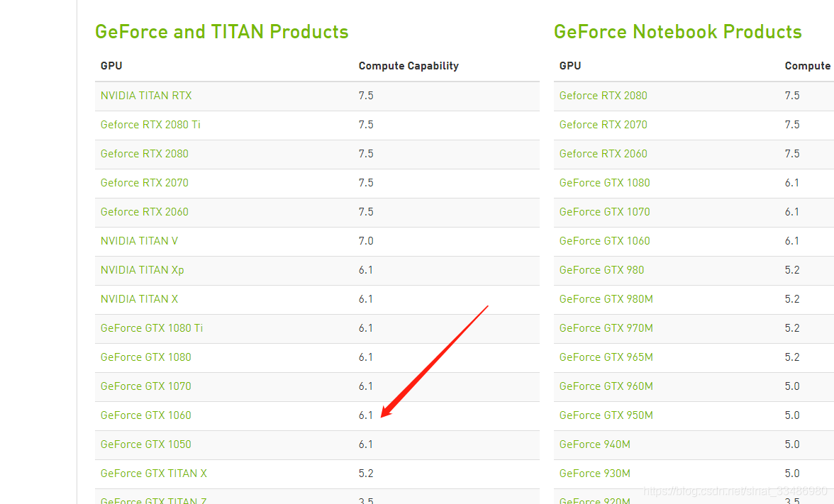834x504 pixels.
Task: Click GeForce GTX 1060 in GeForce and TITAN table
Action: [146, 415]
